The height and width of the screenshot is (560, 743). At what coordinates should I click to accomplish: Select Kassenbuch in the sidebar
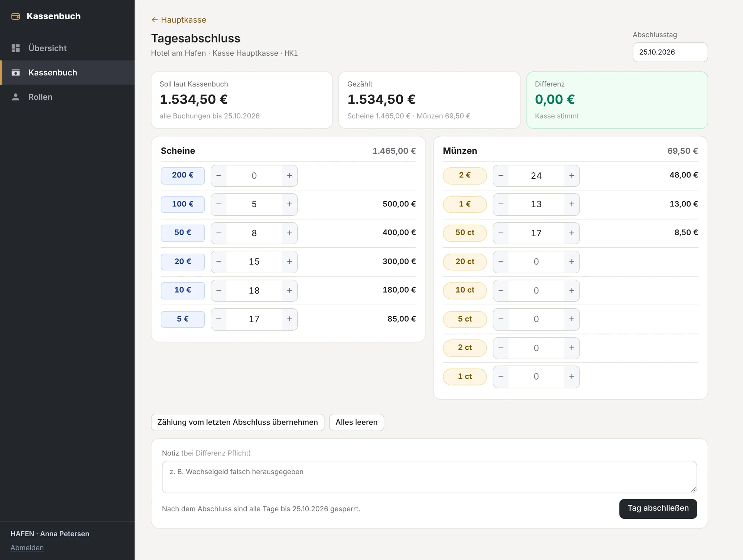[67, 73]
